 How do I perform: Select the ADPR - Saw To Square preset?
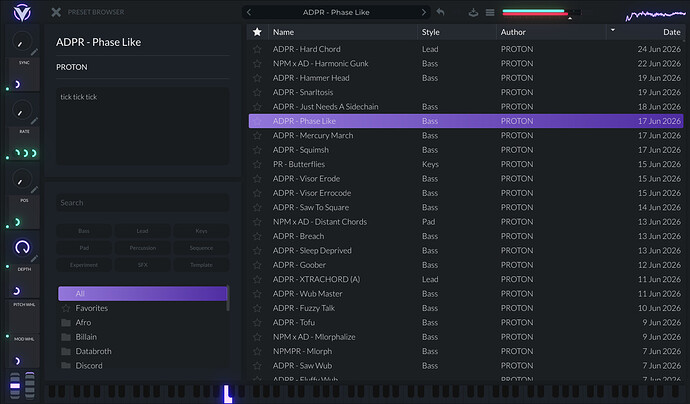(x=466, y=207)
